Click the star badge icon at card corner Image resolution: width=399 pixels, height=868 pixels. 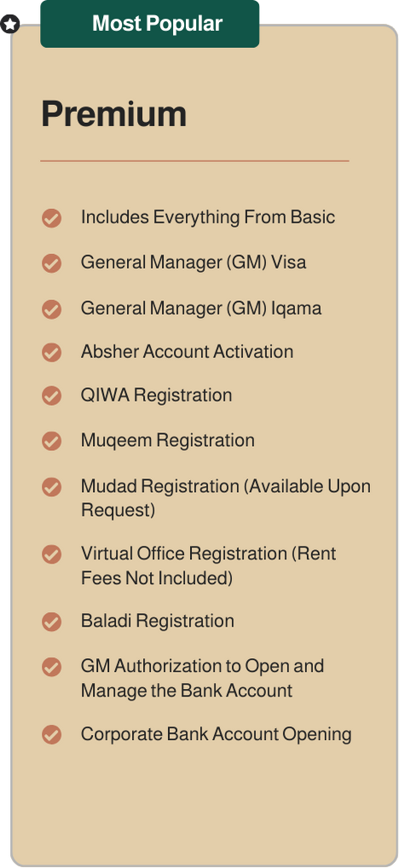tap(10, 25)
